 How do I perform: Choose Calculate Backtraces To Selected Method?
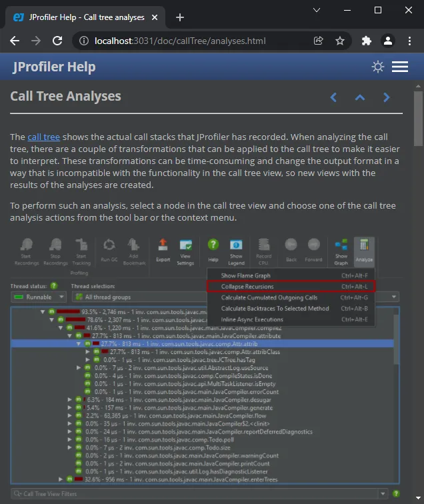tap(291, 308)
